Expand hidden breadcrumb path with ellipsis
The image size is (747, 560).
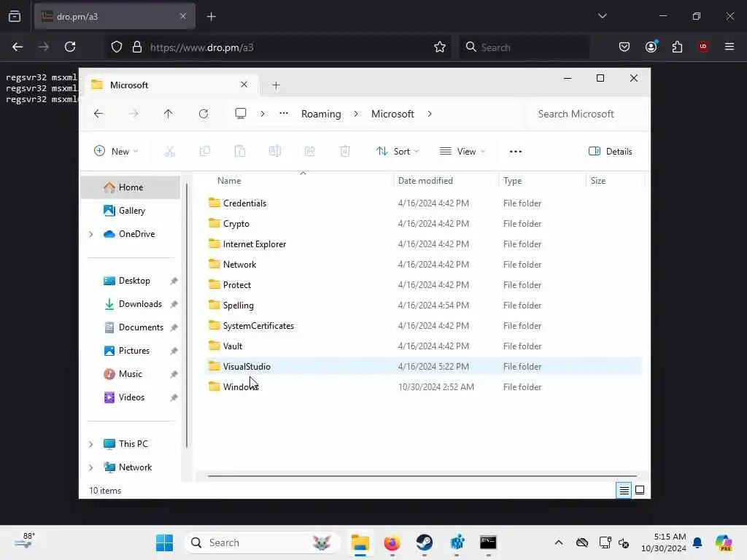pyautogui.click(x=284, y=114)
